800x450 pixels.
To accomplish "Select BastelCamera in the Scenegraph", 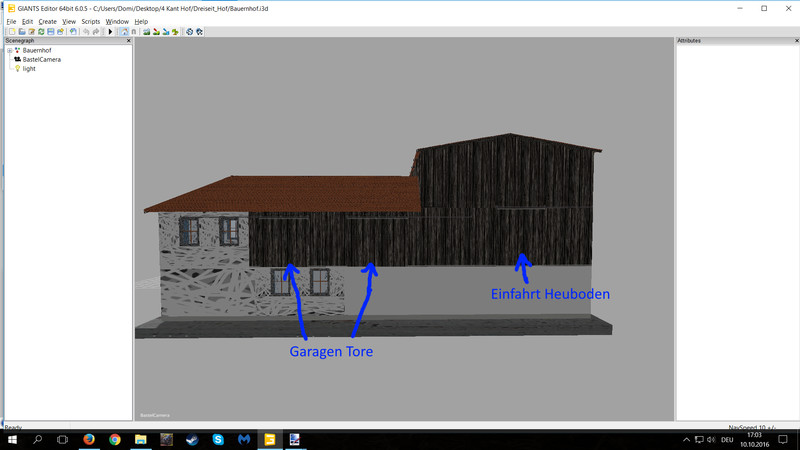I will pos(41,59).
